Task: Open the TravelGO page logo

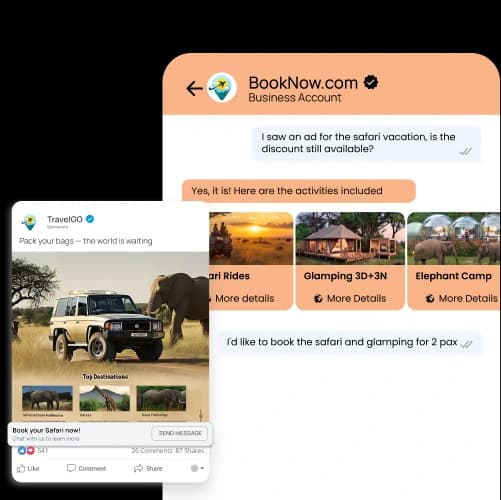Action: point(29,222)
